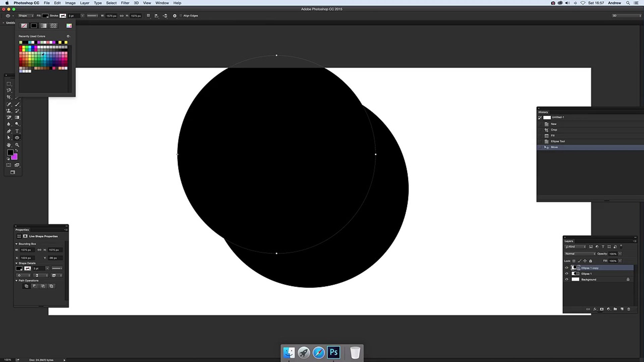
Task: Pick the Rectangular Marquee tool
Action: pos(9,84)
